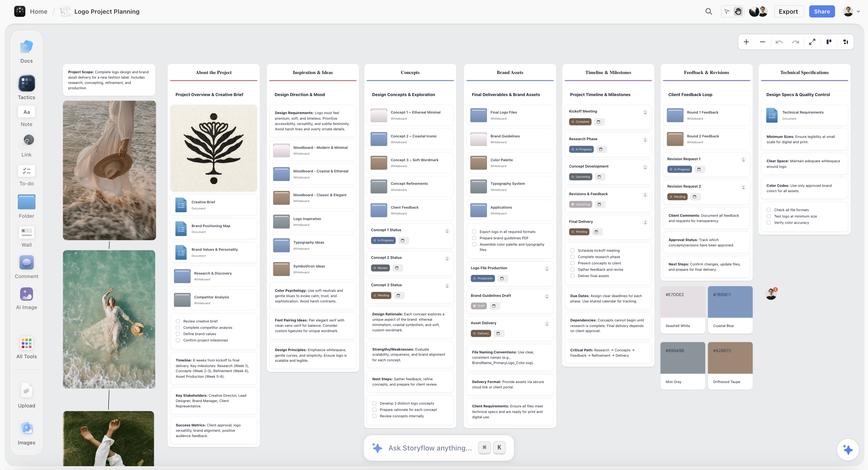Click the undo arrow in the canvas toolbar

(779, 42)
